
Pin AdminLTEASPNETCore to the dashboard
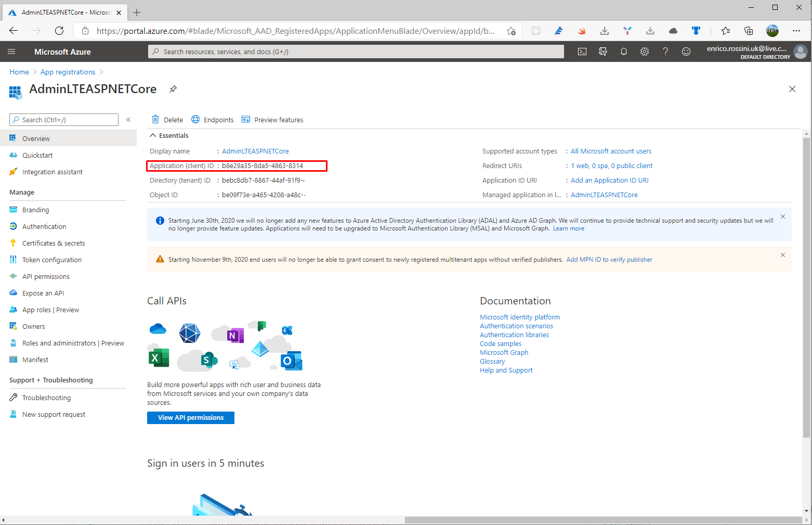coord(173,89)
